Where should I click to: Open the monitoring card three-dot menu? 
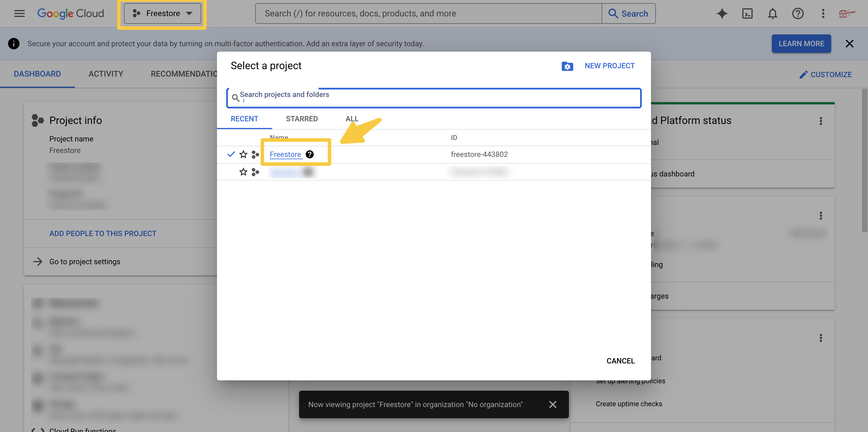[821, 338]
